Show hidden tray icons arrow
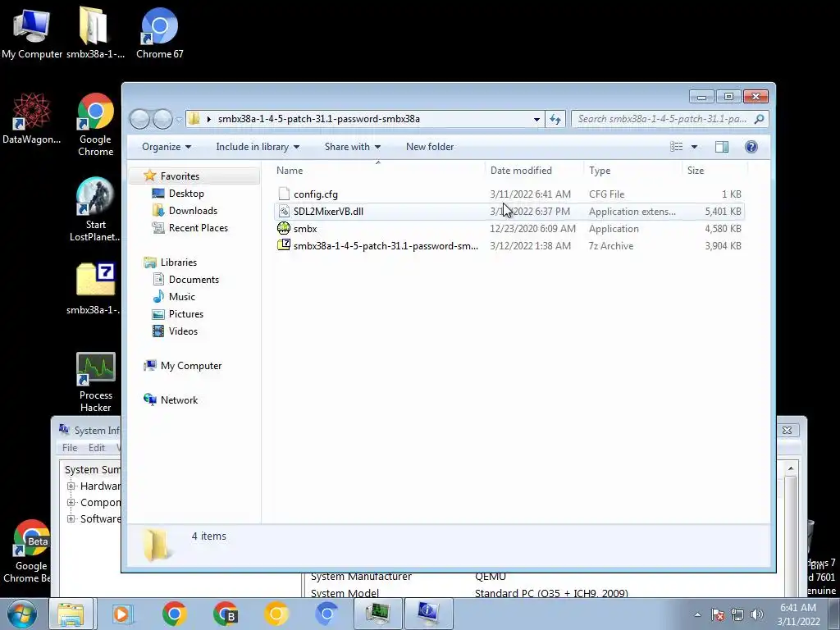The height and width of the screenshot is (630, 840). click(x=697, y=614)
